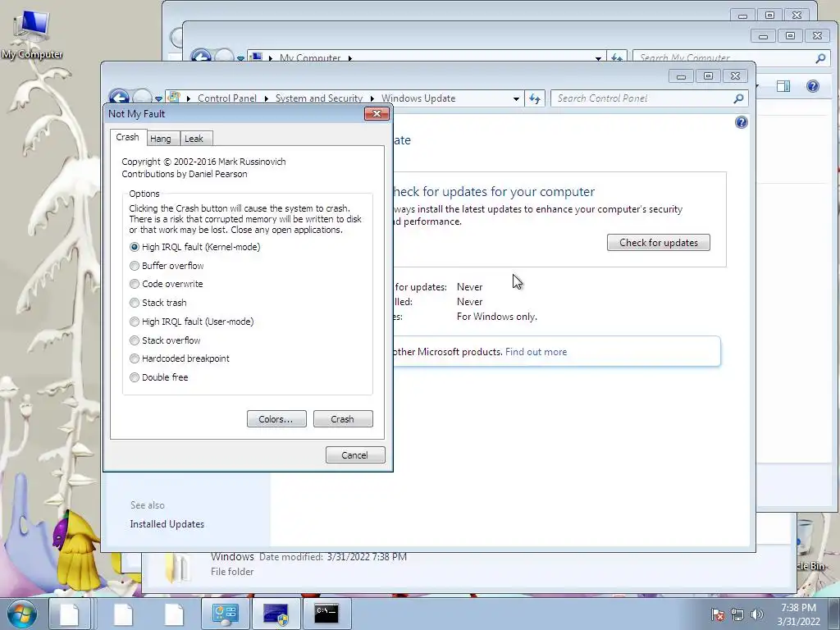
Task: Expand arrow after My Computer breadcrumb
Action: click(x=350, y=58)
